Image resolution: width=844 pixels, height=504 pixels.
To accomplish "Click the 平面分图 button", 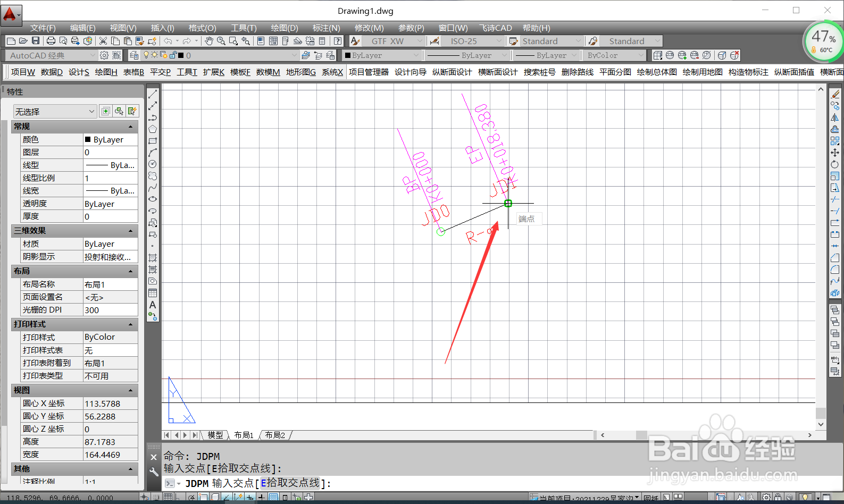I will coord(615,72).
